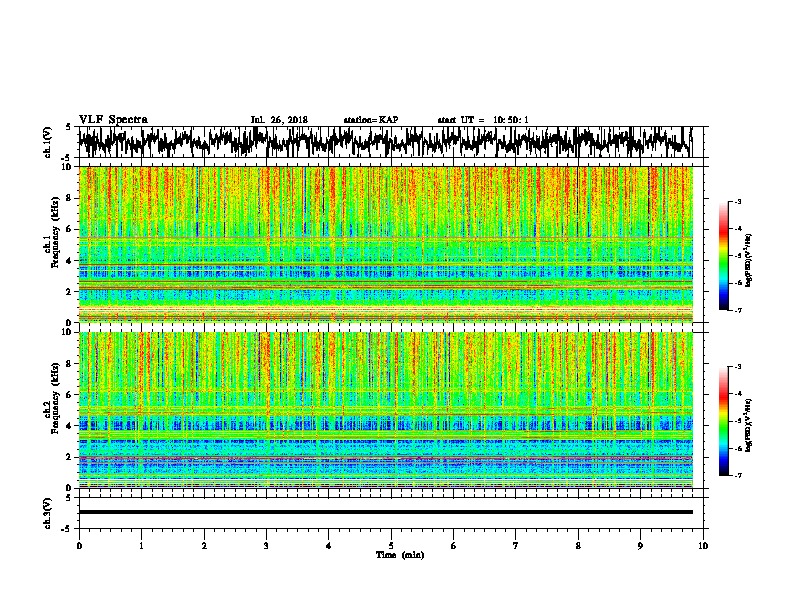Click time axis tick label "7"
The height and width of the screenshot is (612, 792).
point(516,546)
